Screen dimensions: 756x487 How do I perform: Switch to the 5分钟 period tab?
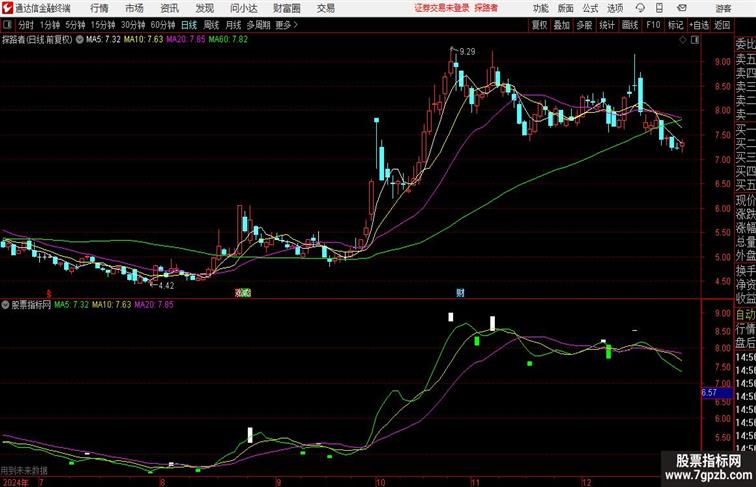75,25
